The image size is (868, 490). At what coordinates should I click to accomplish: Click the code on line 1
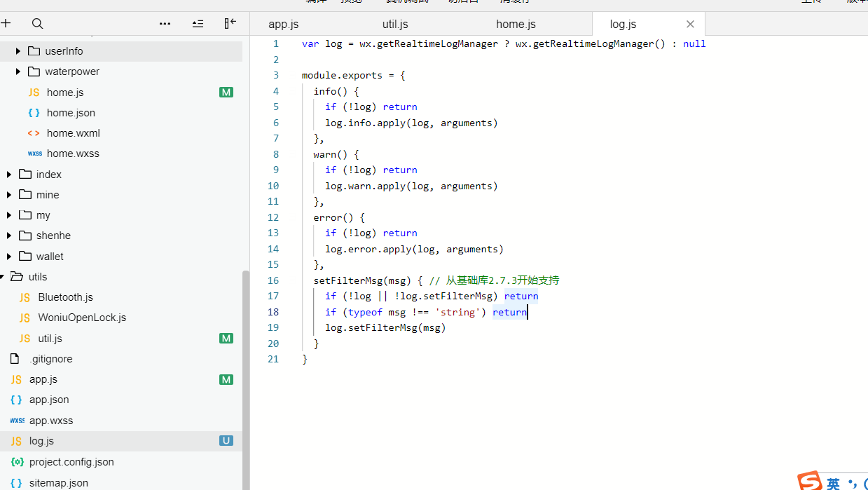[x=504, y=43]
